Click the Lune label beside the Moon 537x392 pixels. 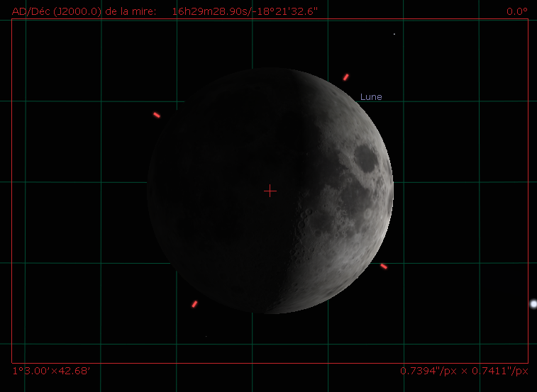click(x=371, y=97)
